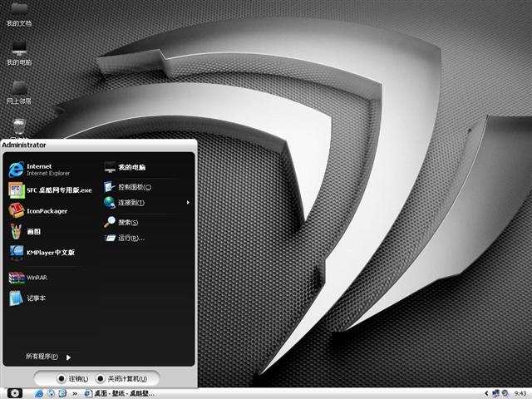532x399 pixels.
Task: Open Internet Explorer quick launch icon
Action: coord(39,393)
